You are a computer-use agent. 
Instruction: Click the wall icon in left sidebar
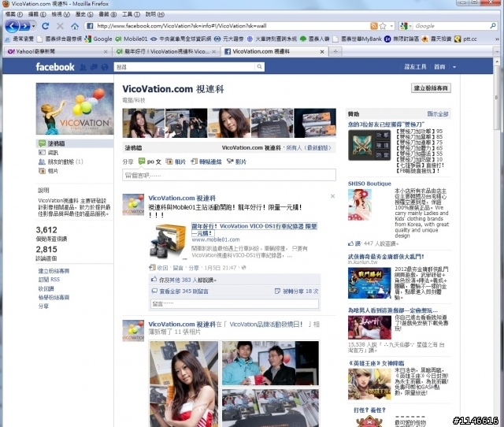tap(42, 143)
